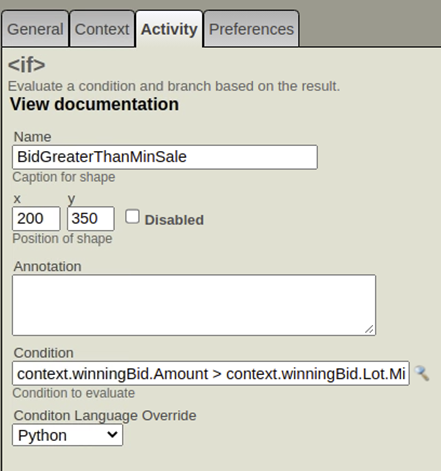Click the bold Disabled label text

pyautogui.click(x=174, y=220)
